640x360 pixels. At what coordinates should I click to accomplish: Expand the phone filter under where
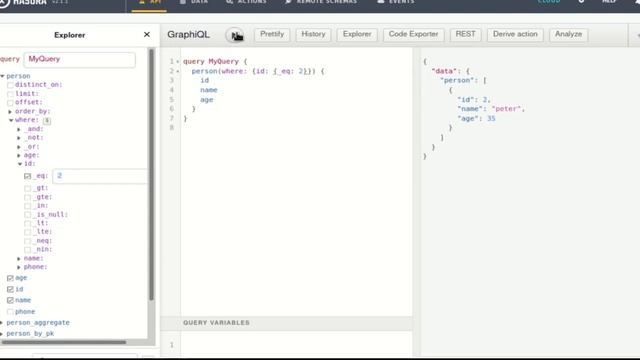click(x=19, y=267)
